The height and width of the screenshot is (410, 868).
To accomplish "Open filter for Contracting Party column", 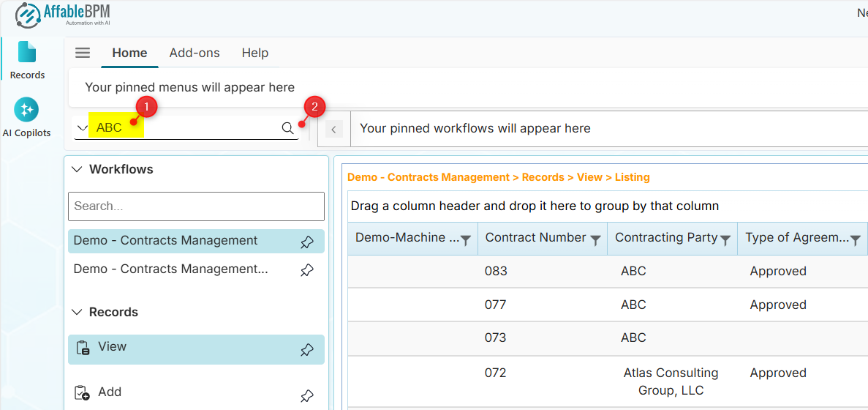I will point(725,240).
